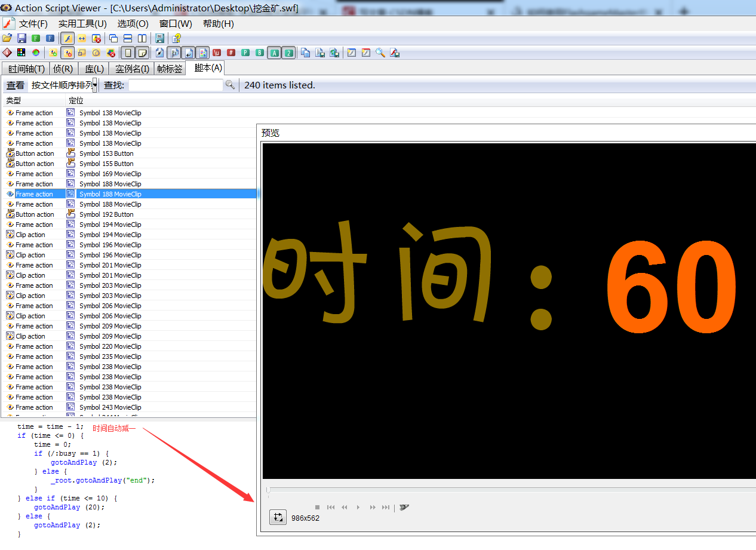This screenshot has height=550, width=756.
Task: Click the red Flash document icon at toolbar end
Action: (x=395, y=53)
